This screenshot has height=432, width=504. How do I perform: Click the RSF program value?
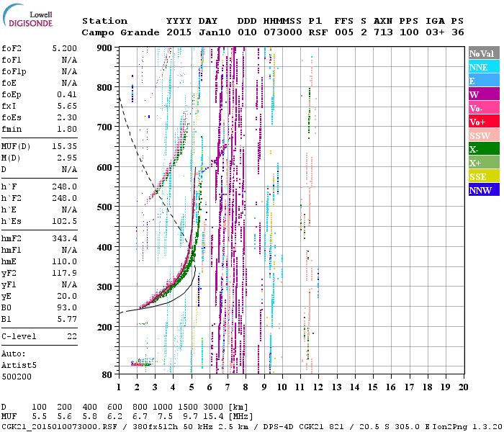point(318,32)
